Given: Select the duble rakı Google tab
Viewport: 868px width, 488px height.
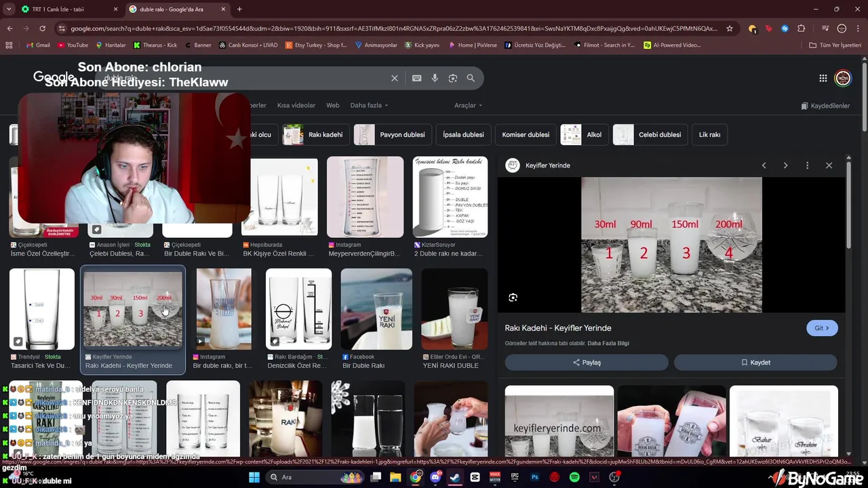Looking at the screenshot, I should click(x=176, y=9).
